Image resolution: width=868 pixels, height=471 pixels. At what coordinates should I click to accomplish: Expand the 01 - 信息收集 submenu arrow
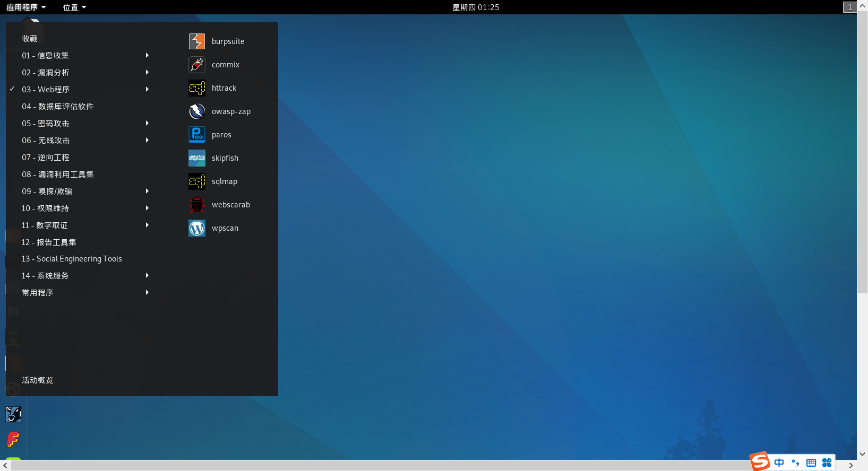pos(147,55)
